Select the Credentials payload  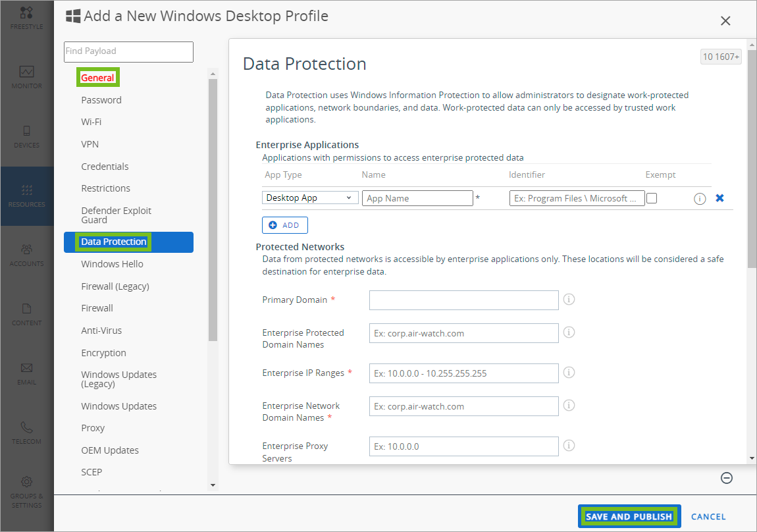pyautogui.click(x=105, y=167)
